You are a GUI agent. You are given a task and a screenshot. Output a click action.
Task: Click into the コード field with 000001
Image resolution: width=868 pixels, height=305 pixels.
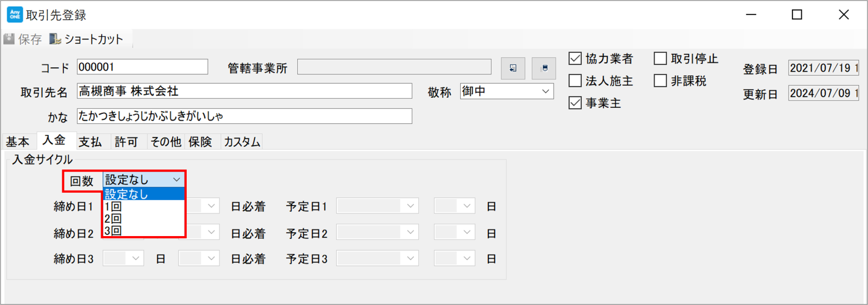(142, 67)
